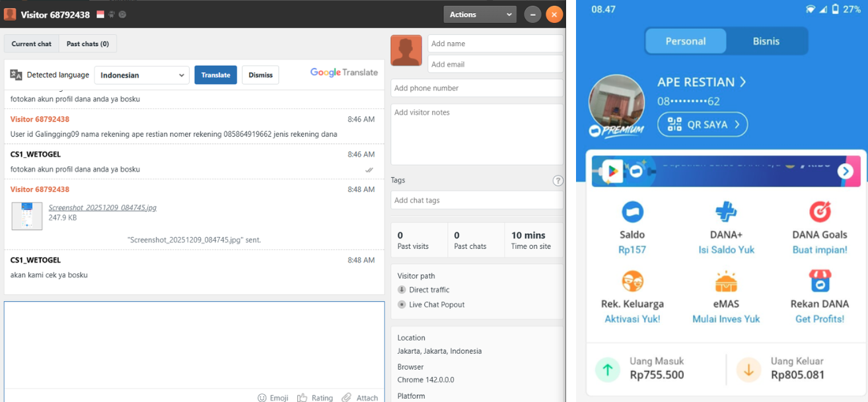Click the visitor avatar picture
The height and width of the screenshot is (402, 868).
tap(406, 50)
